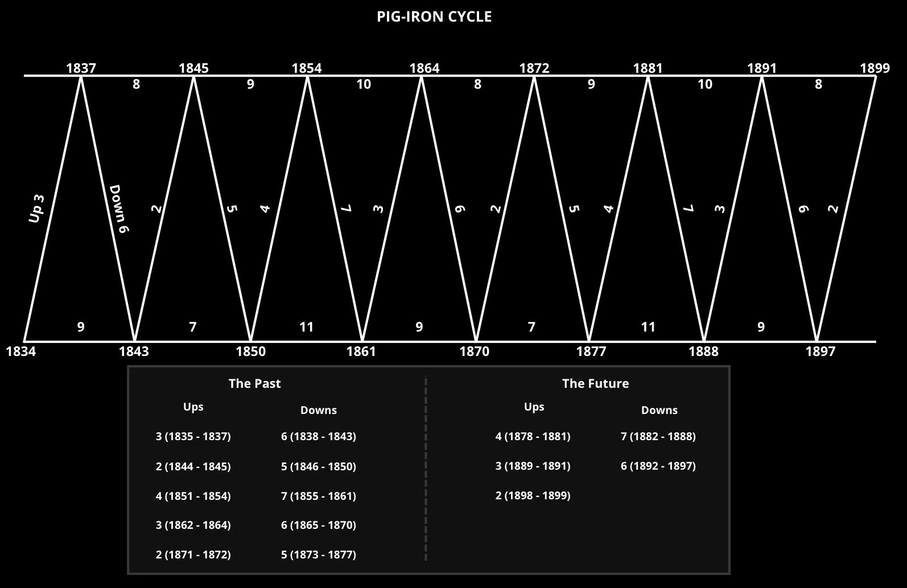Click the '7 (1855 - 1861)' entry

[x=319, y=496]
